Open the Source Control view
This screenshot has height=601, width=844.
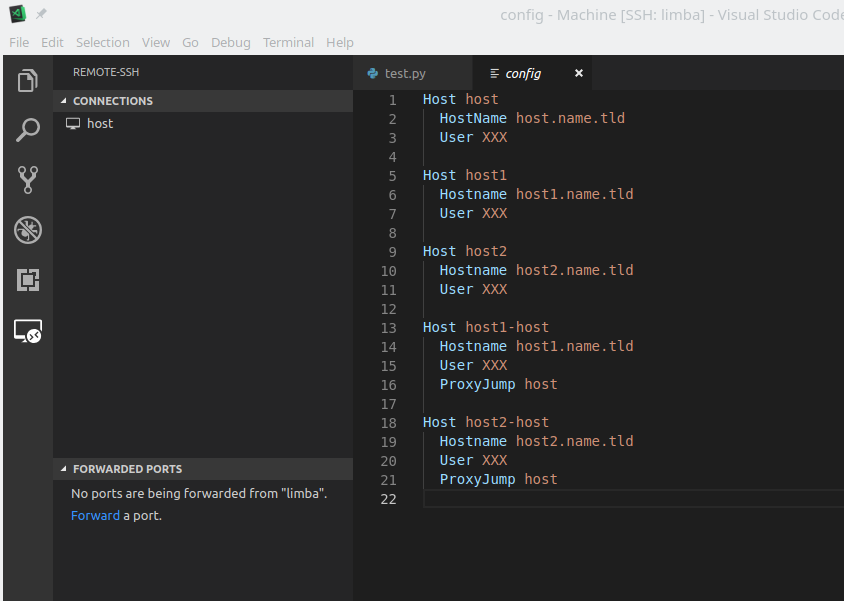tap(27, 180)
